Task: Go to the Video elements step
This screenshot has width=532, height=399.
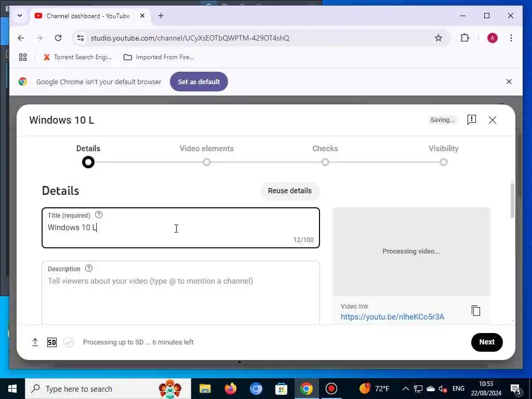Action: [x=207, y=156]
